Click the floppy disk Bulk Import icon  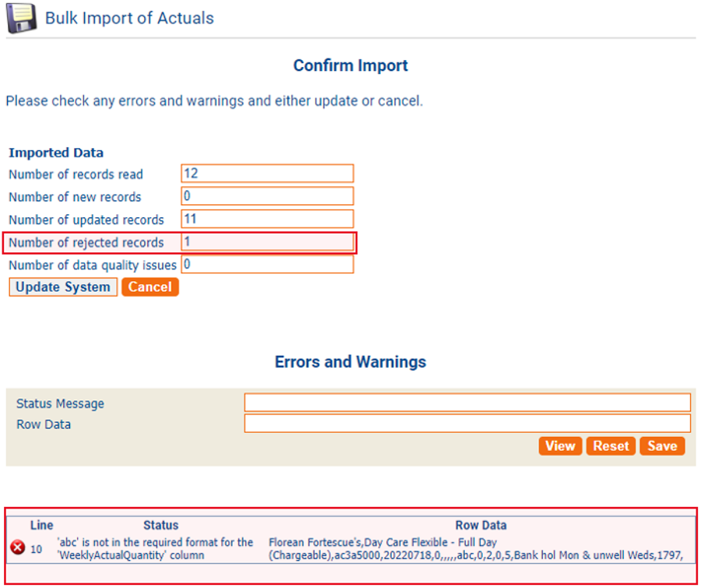(22, 17)
